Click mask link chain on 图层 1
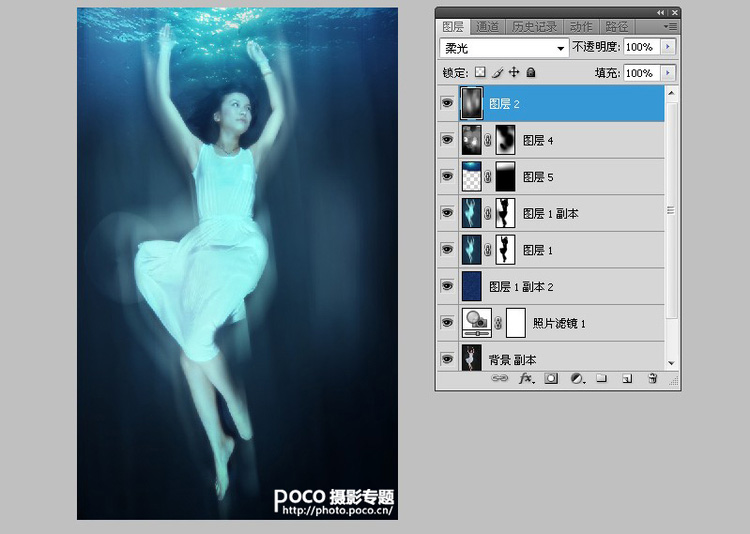This screenshot has height=534, width=750. 487,249
